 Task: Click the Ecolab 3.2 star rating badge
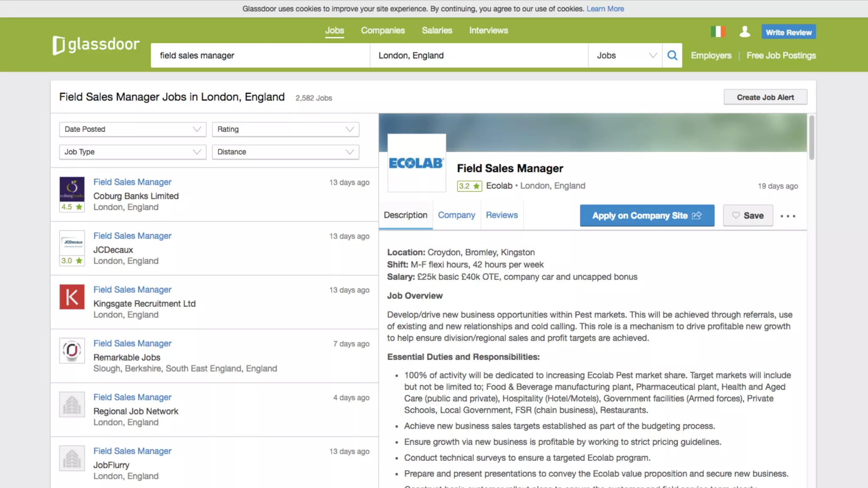(469, 186)
